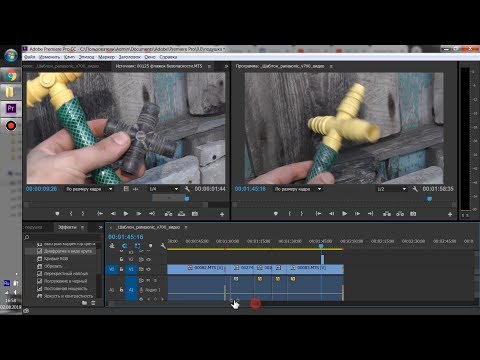Viewport: 480px width, 360px height.
Task: Click Drag Video Only icon in Source monitor
Action: tap(126, 189)
